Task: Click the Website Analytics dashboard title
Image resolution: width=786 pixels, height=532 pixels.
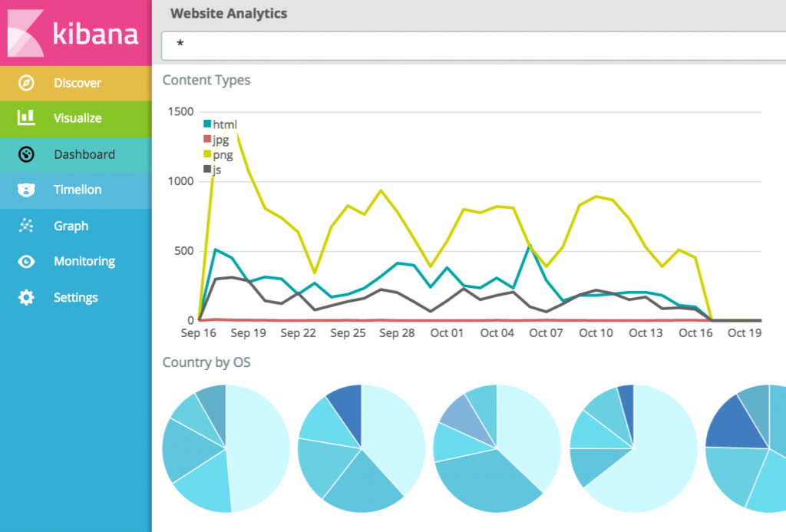Action: pyautogui.click(x=229, y=13)
